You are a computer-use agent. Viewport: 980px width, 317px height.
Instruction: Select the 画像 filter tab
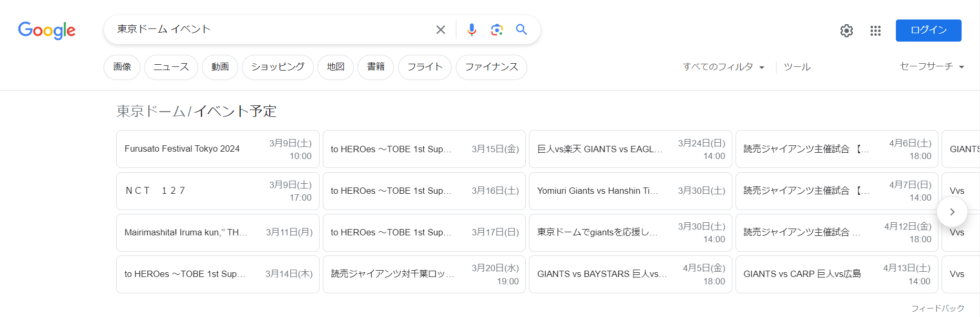(122, 67)
